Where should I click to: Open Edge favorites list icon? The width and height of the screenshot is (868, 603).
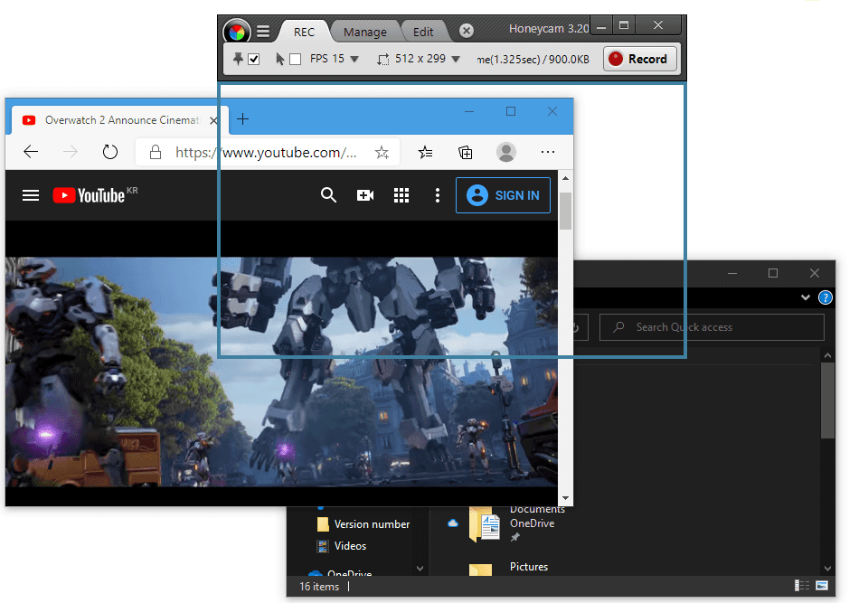[426, 152]
